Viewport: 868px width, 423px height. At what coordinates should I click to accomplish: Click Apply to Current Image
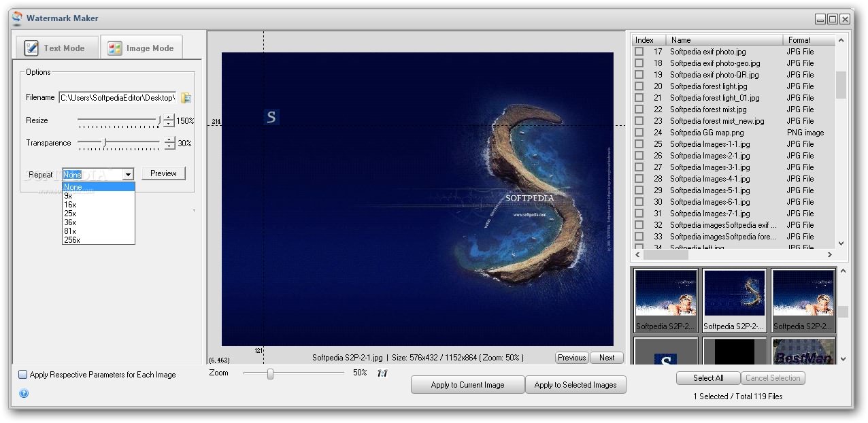click(x=467, y=385)
